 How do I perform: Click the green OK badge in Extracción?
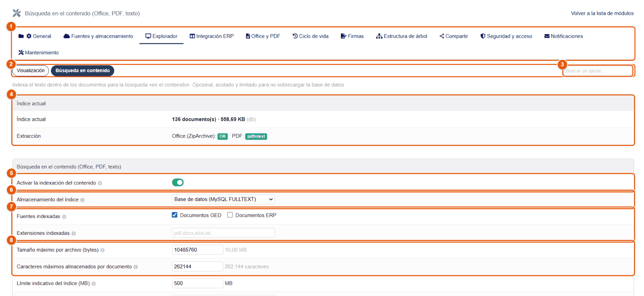tap(223, 136)
